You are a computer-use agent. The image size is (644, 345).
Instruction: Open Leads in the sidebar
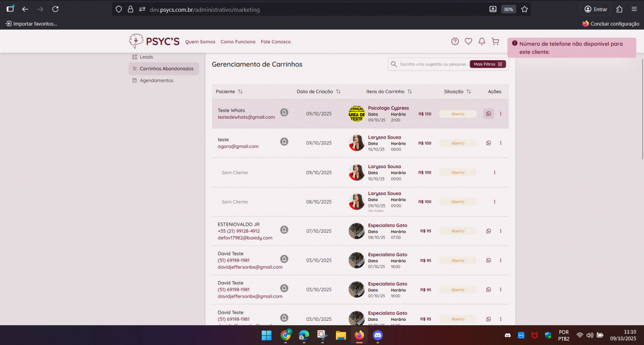(x=146, y=57)
